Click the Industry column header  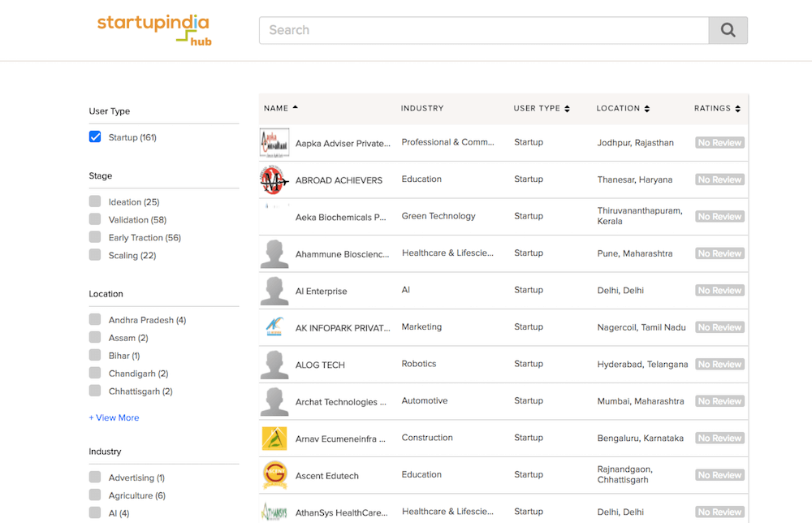coord(421,108)
